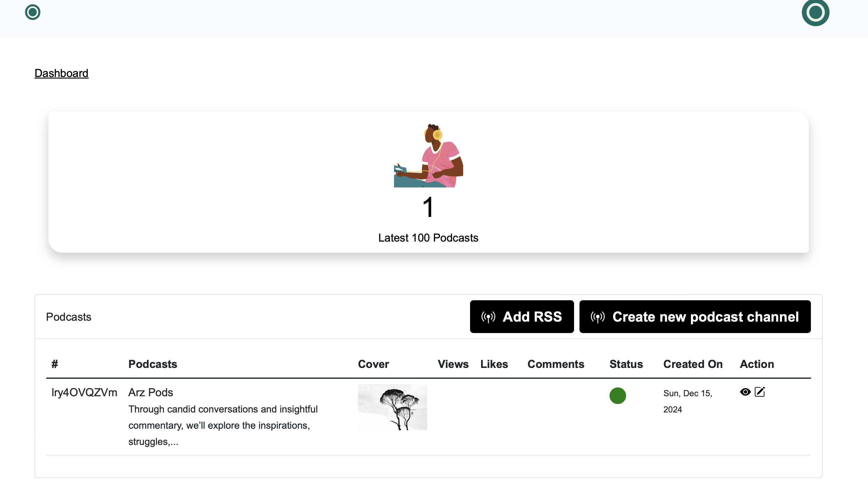This screenshot has height=497, width=868.
Task: Edit Arz Pods using the pencil icon
Action: [x=760, y=391]
